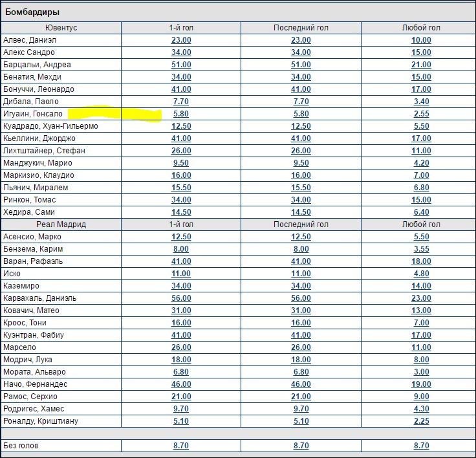Click any goal column odds 8.70 Без голов
This screenshot has width=476, height=458.
pos(422,446)
